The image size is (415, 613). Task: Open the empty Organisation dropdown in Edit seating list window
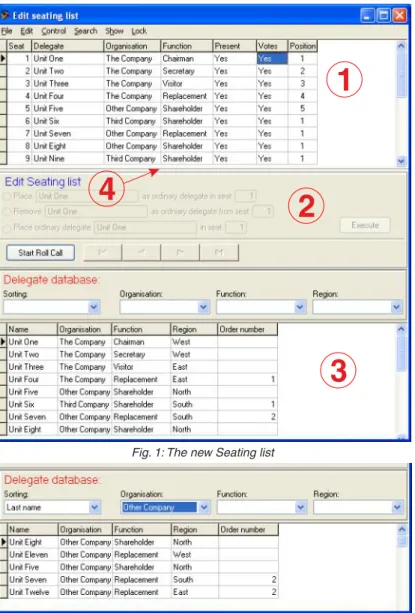pos(204,307)
